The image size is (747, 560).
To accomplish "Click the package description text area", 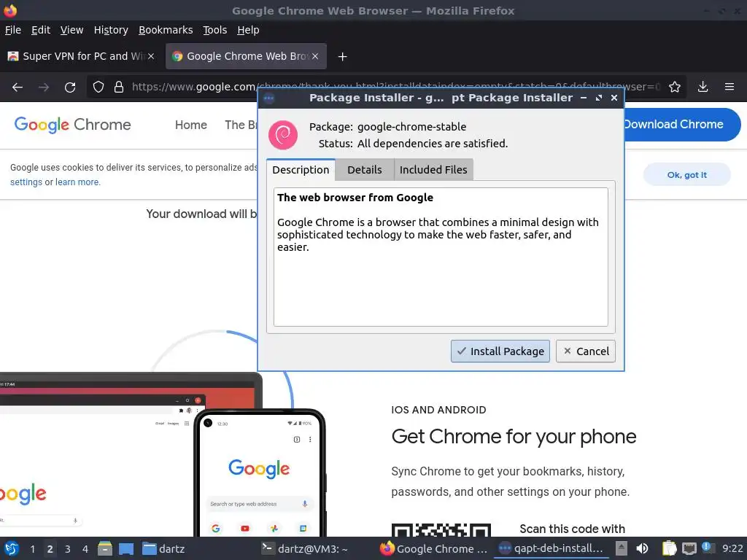I will (441, 257).
